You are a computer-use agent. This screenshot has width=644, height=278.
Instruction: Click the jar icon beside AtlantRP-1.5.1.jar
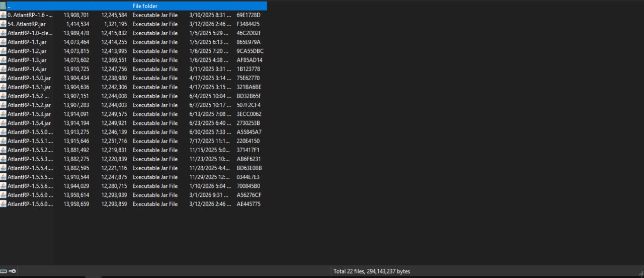tap(3, 87)
